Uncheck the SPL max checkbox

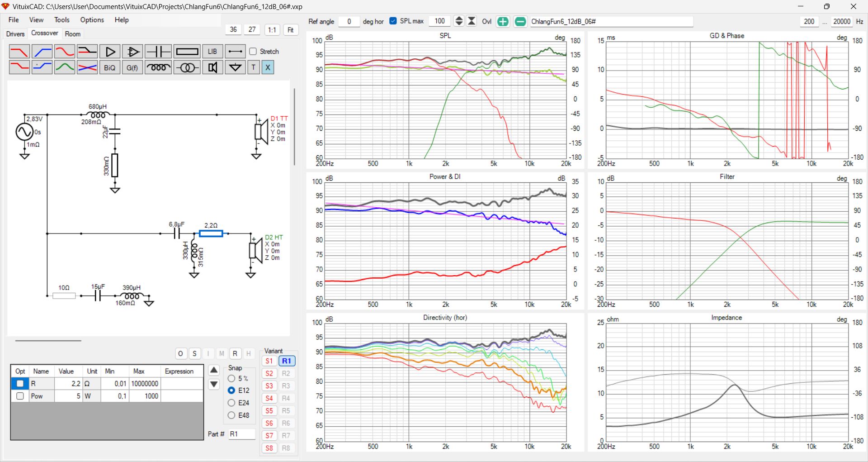[x=393, y=21]
